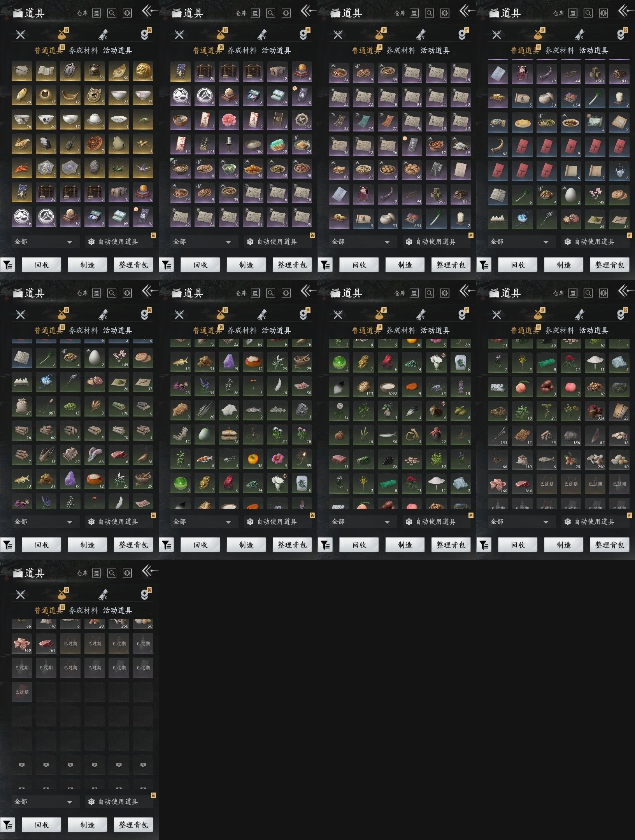Select the horn item with count 62
635x840 pixels.
point(498,146)
